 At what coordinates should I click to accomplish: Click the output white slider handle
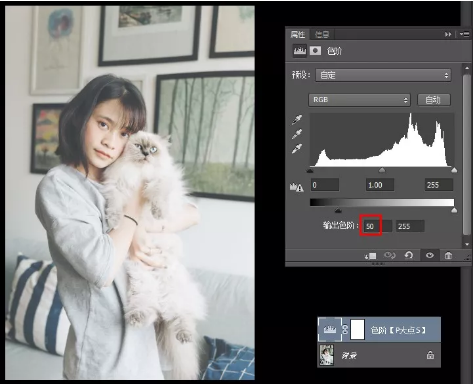(454, 210)
